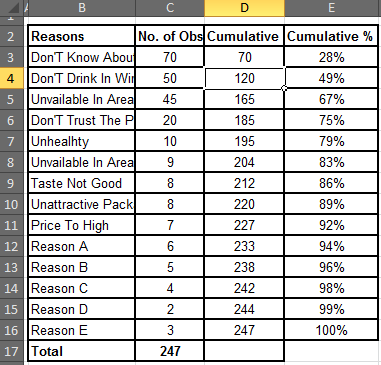Select column E header
Image resolution: width=381 pixels, height=365 pixels.
pos(331,8)
